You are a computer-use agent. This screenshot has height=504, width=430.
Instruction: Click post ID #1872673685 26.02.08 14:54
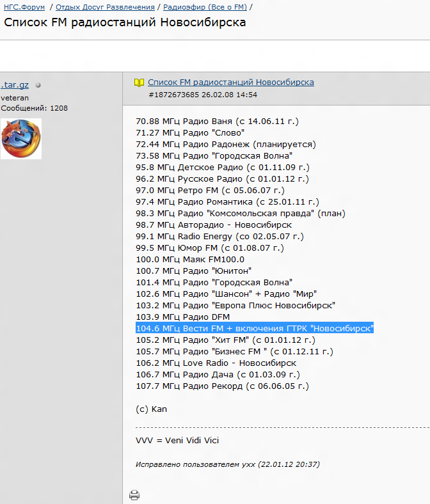203,95
